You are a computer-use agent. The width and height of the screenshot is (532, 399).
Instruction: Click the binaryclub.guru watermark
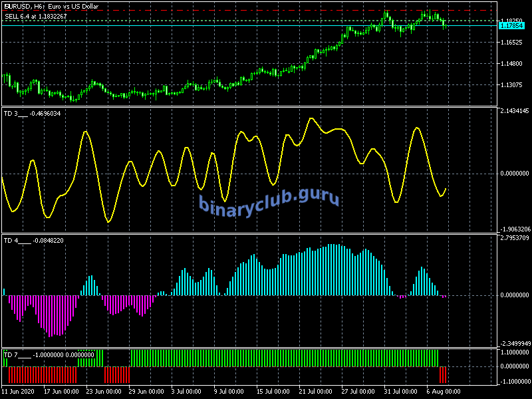click(x=269, y=200)
